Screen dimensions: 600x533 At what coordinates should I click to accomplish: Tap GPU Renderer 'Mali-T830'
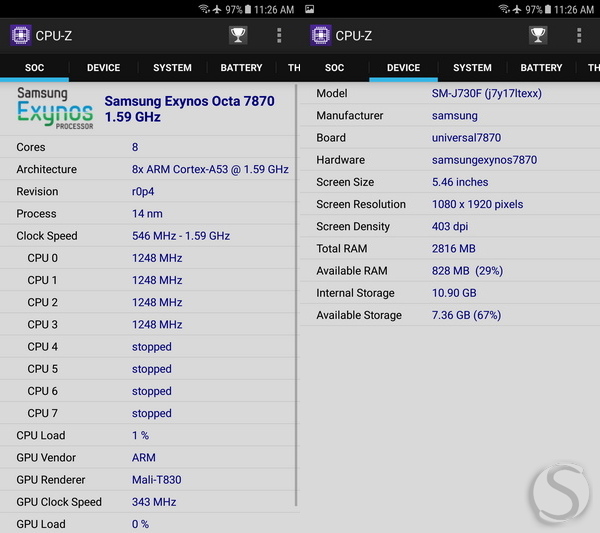(x=157, y=480)
